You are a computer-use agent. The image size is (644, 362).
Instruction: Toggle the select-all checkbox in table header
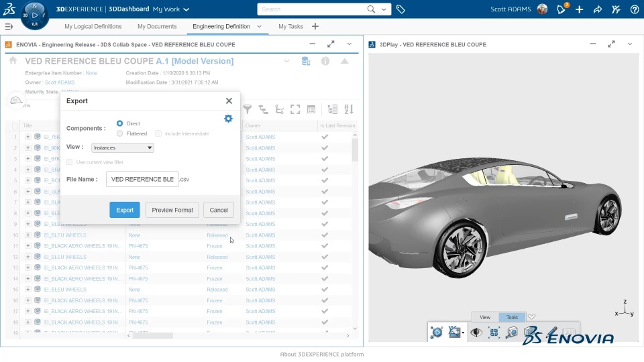(15, 125)
